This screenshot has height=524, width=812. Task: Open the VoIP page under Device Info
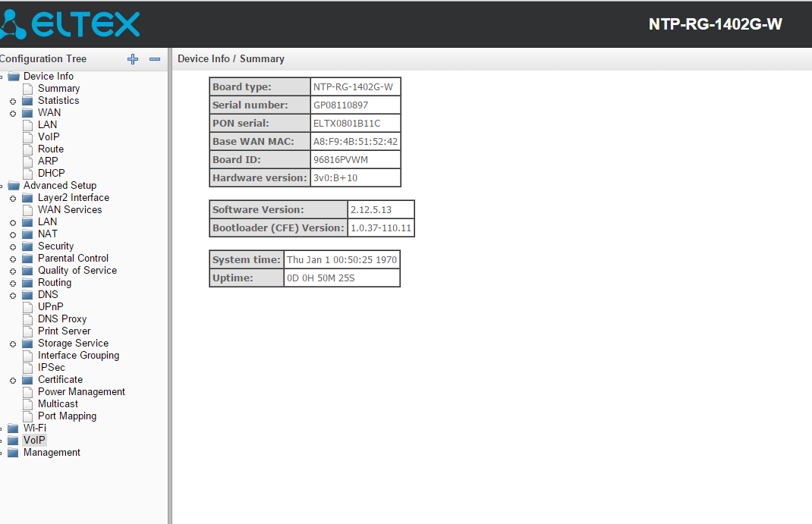point(49,137)
